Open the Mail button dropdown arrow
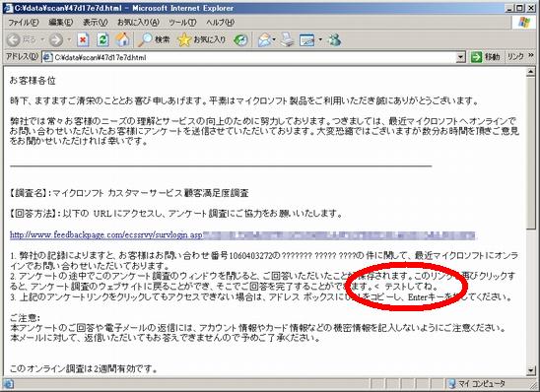This screenshot has width=540, height=392. tap(274, 40)
